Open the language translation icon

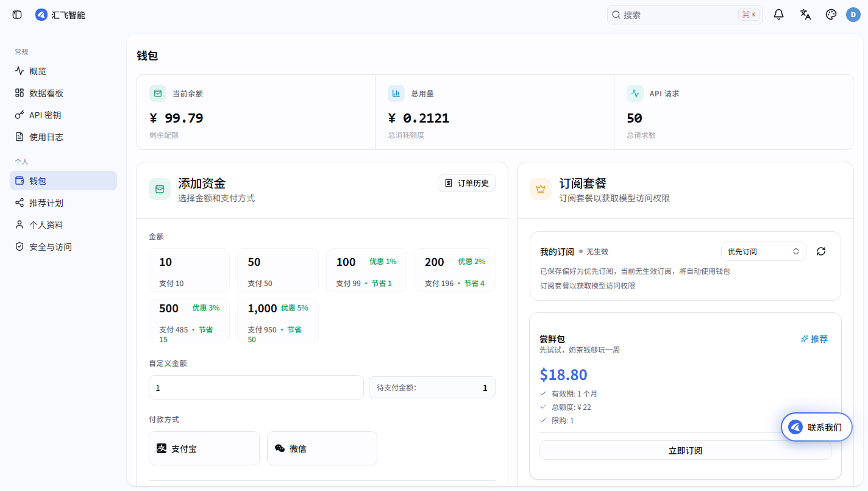805,15
